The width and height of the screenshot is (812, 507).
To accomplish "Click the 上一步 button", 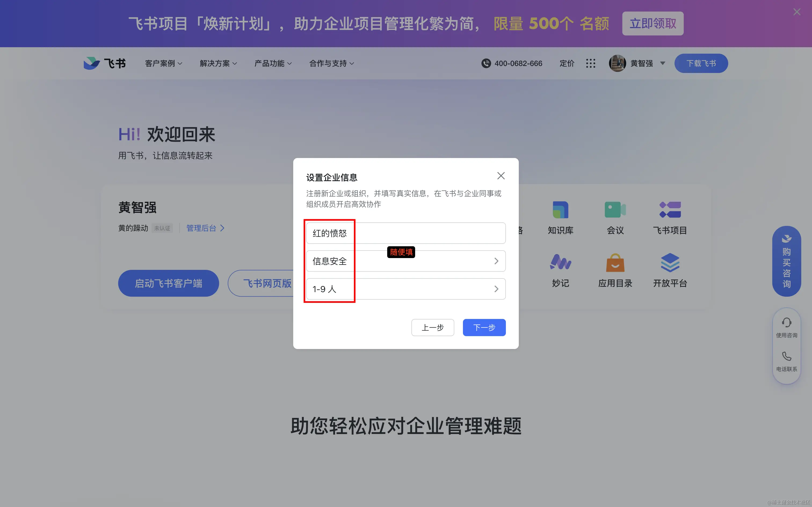I will pos(433,328).
